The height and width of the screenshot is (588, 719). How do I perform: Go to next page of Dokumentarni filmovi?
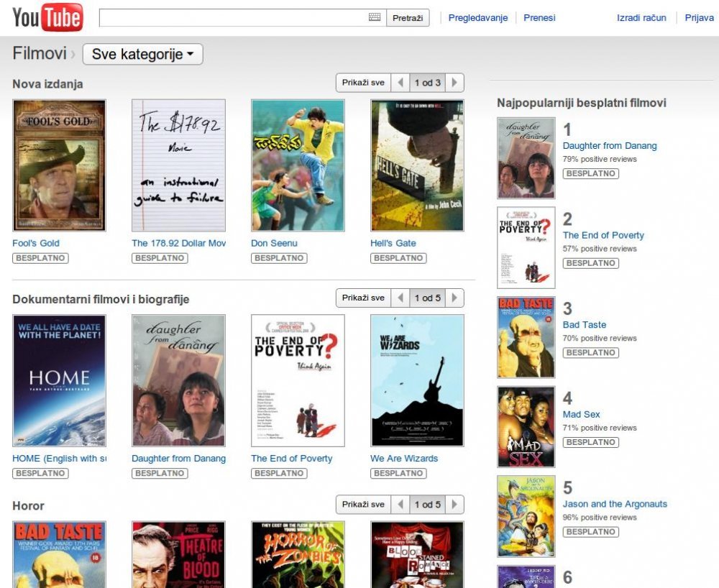click(x=454, y=298)
